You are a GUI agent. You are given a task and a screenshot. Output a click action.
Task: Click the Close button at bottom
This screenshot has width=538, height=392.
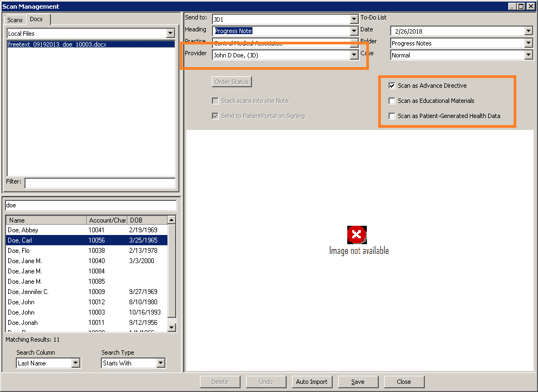pyautogui.click(x=404, y=382)
